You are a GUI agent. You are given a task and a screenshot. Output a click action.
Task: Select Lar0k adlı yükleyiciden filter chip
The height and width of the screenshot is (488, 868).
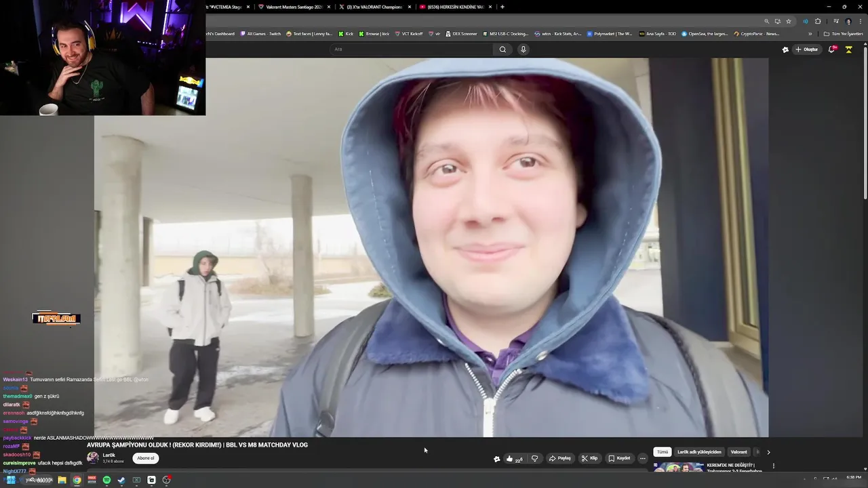[x=699, y=452]
